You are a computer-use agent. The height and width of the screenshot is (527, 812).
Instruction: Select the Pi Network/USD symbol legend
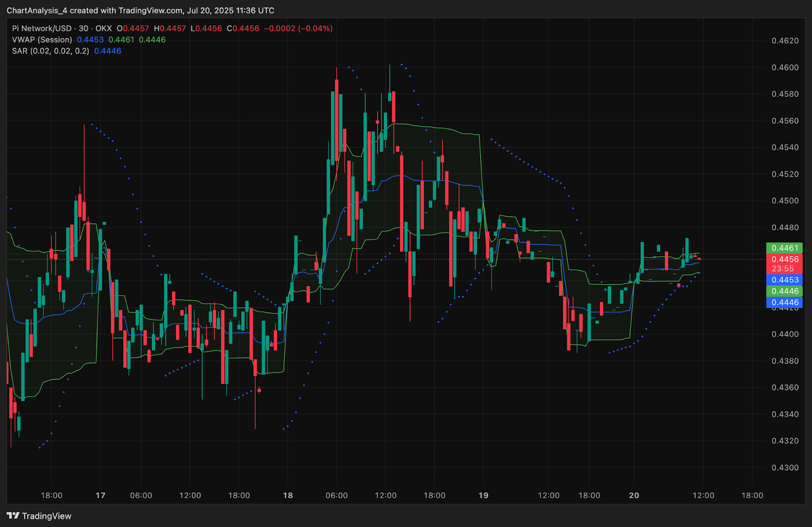62,28
